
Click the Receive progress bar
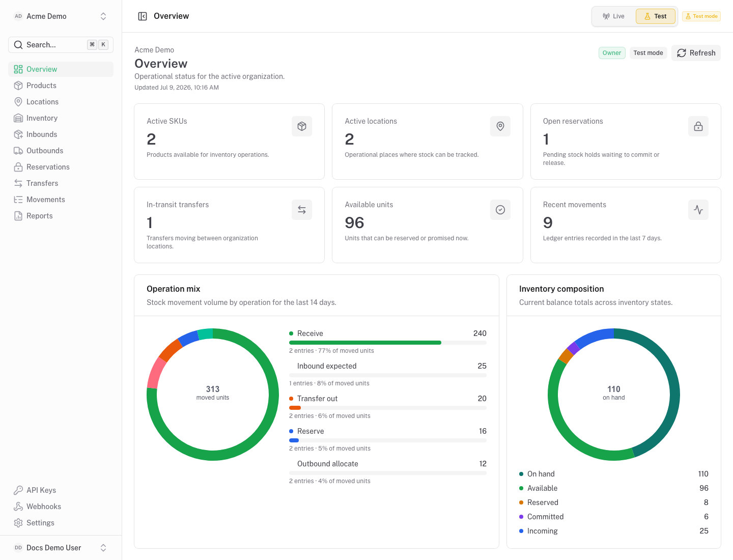click(x=388, y=343)
